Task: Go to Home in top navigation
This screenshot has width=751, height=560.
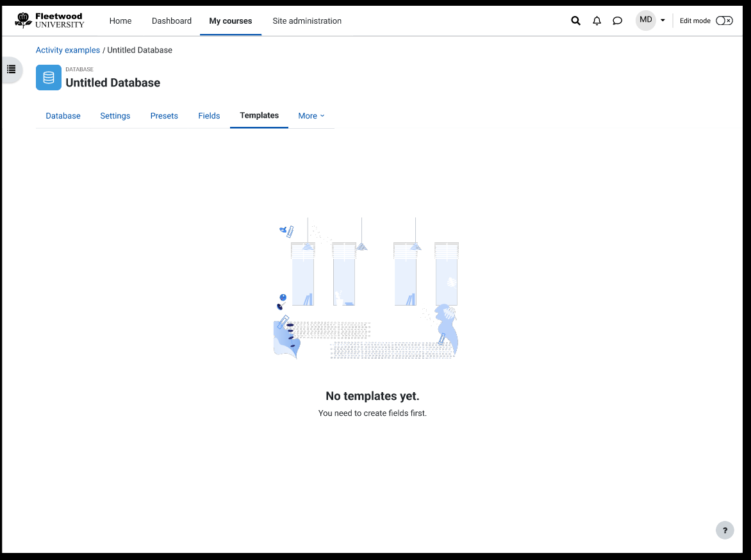Action: [x=120, y=21]
